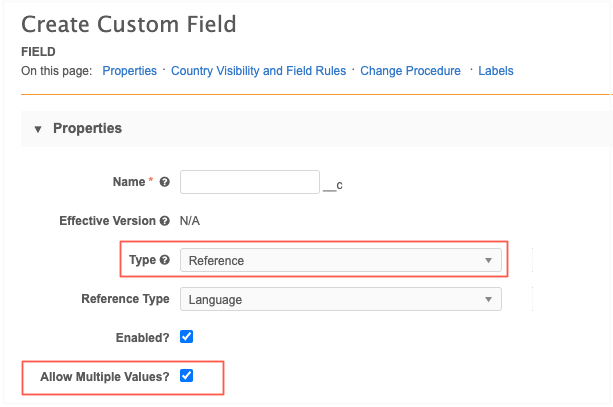Focus the Name text input field

pos(249,182)
